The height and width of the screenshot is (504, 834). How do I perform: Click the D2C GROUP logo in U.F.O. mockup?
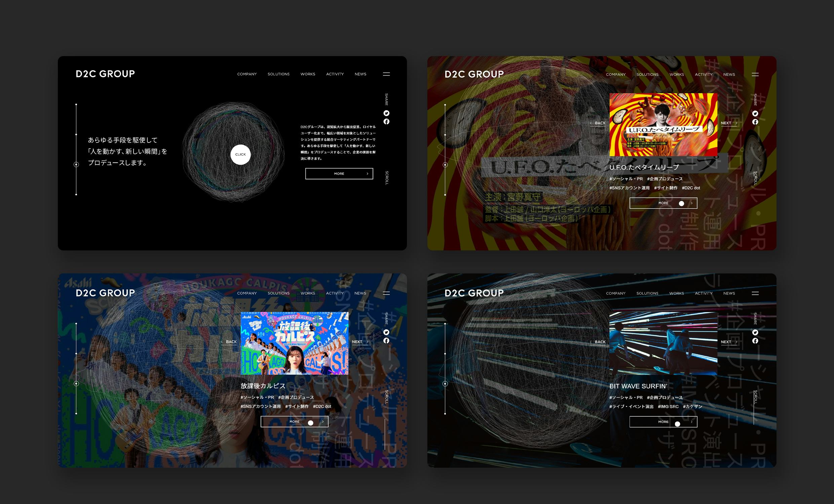coord(474,74)
